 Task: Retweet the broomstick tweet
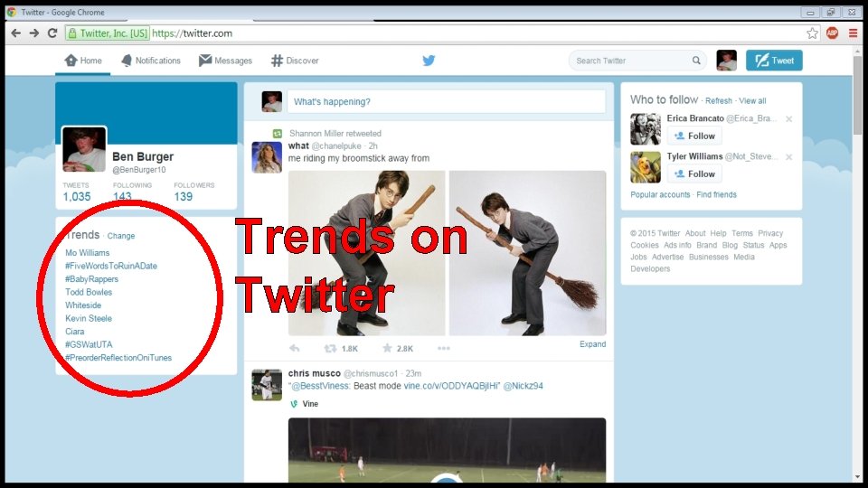coord(330,348)
